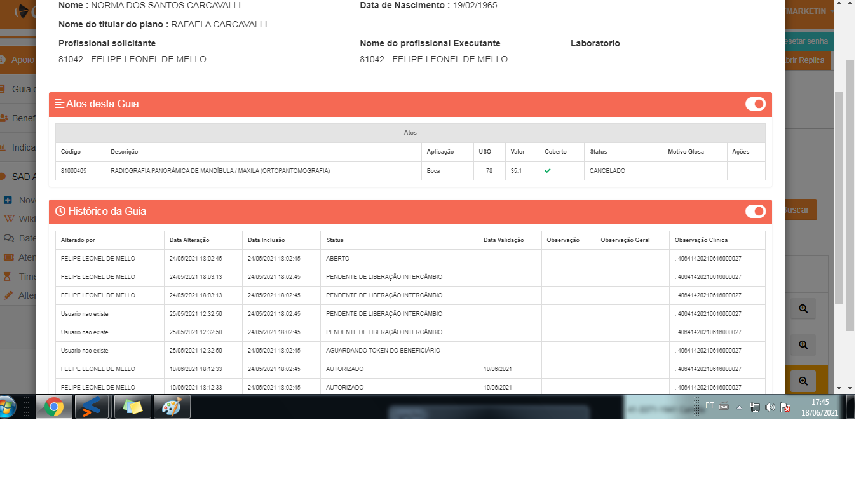This screenshot has height=488, width=868.
Task: Click the green covered checkmark in Coberto column
Action: (x=547, y=170)
